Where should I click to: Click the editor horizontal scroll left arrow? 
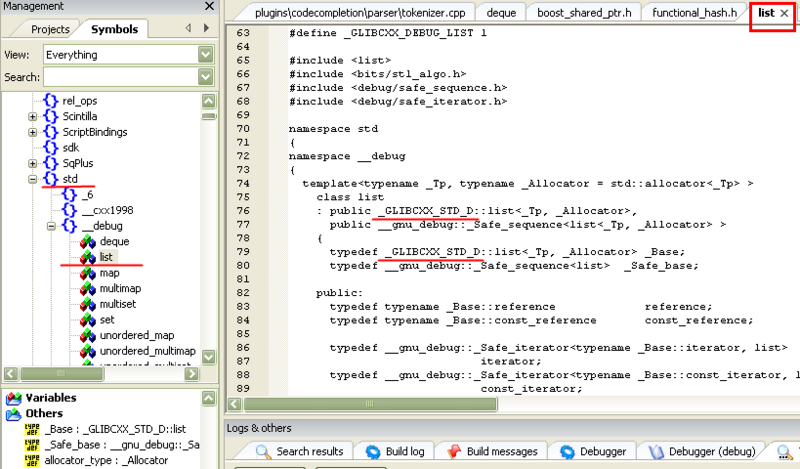[234, 404]
